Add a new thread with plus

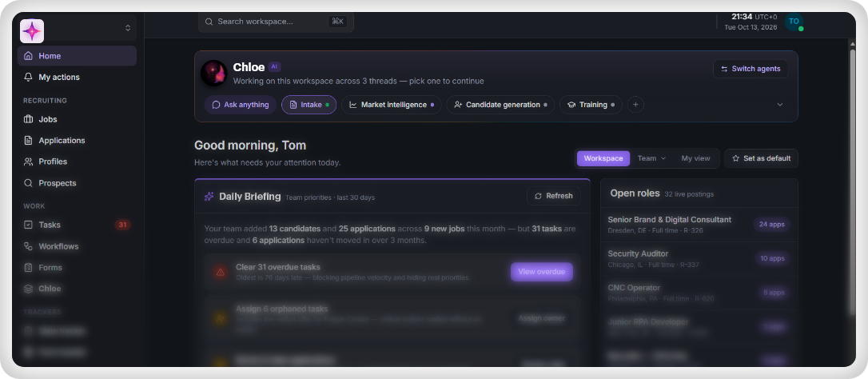click(x=635, y=105)
